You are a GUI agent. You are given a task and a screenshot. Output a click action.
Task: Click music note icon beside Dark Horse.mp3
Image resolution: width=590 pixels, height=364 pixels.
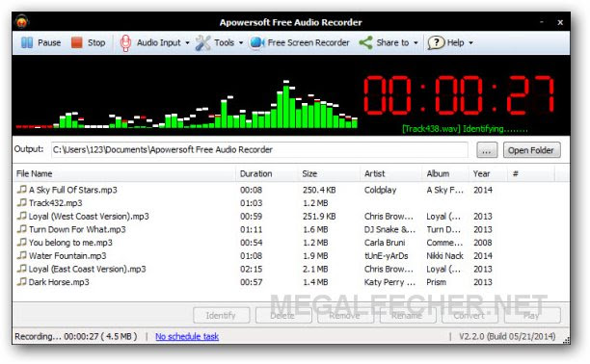point(22,281)
